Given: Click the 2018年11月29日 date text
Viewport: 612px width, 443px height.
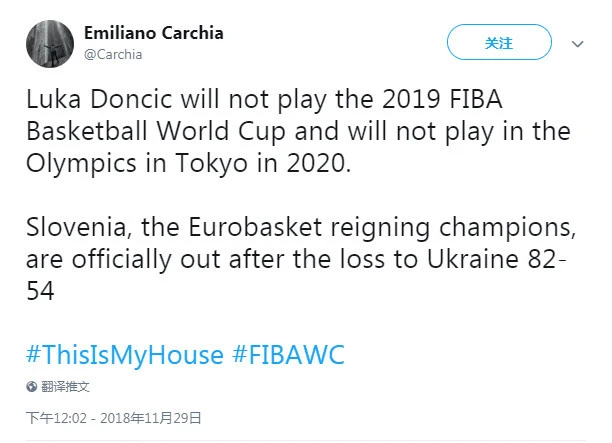Looking at the screenshot, I should tap(150, 418).
